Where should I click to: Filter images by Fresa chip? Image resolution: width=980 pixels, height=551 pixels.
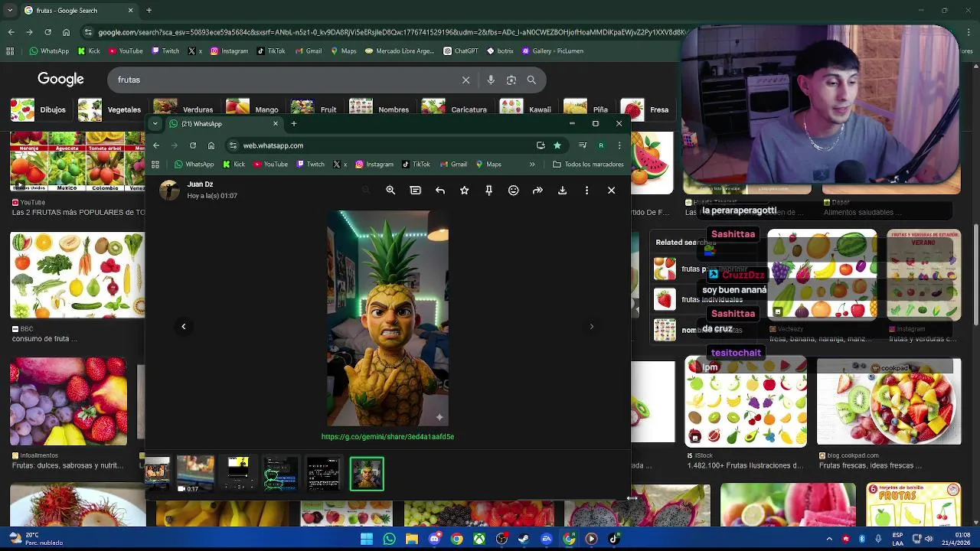click(645, 109)
